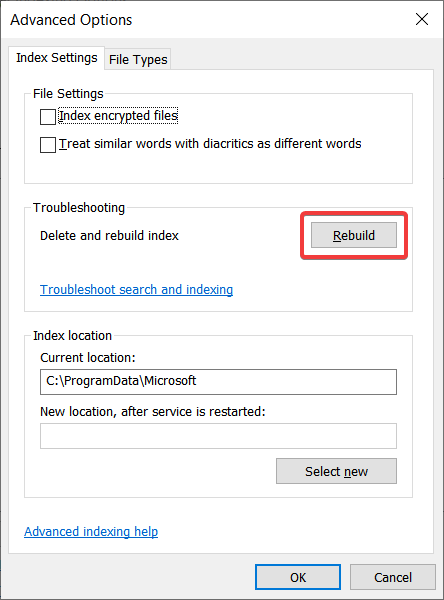Click the Troubleshooting group heading
444x600 pixels.
[79, 207]
